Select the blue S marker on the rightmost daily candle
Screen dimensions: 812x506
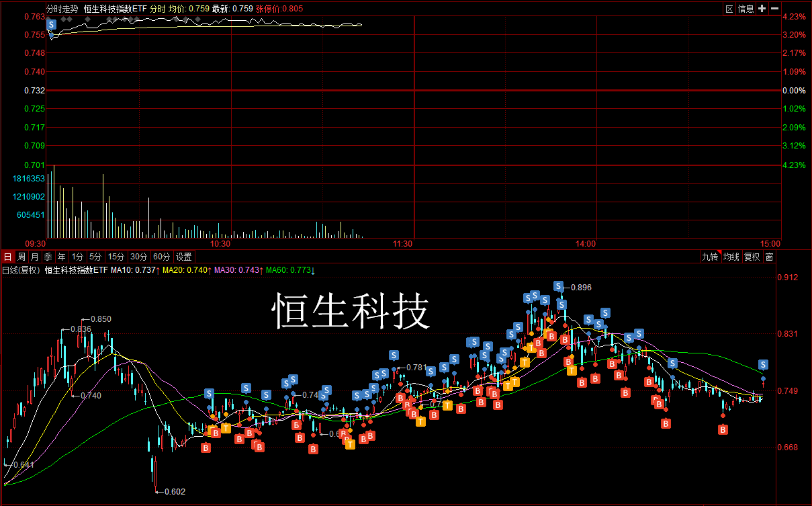(x=763, y=365)
